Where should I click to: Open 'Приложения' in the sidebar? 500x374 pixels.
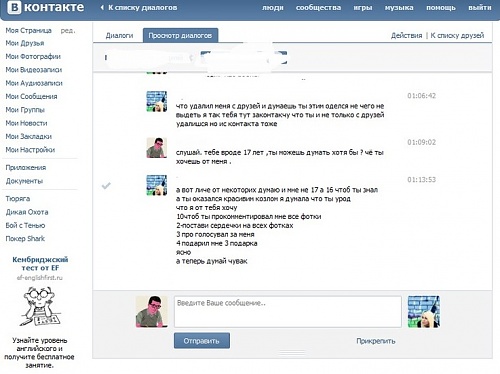[x=26, y=167]
